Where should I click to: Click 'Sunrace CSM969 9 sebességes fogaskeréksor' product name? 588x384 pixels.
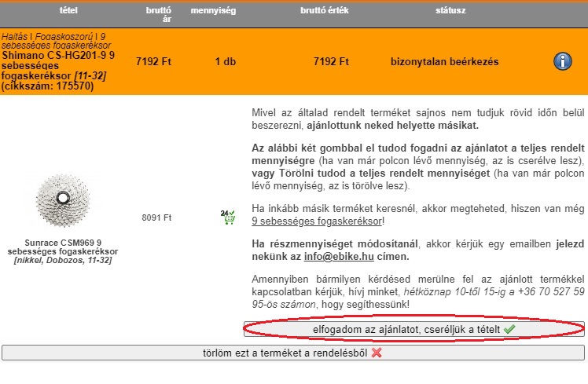click(63, 247)
